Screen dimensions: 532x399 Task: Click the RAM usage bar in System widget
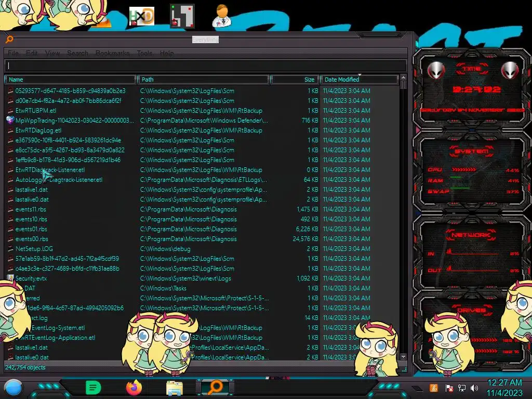456,177
